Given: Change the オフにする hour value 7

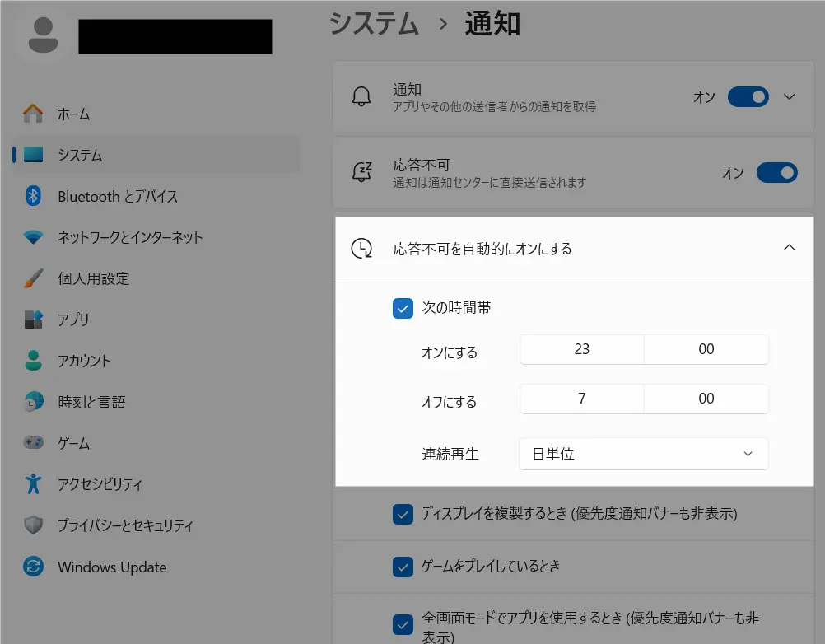Looking at the screenshot, I should point(582,399).
